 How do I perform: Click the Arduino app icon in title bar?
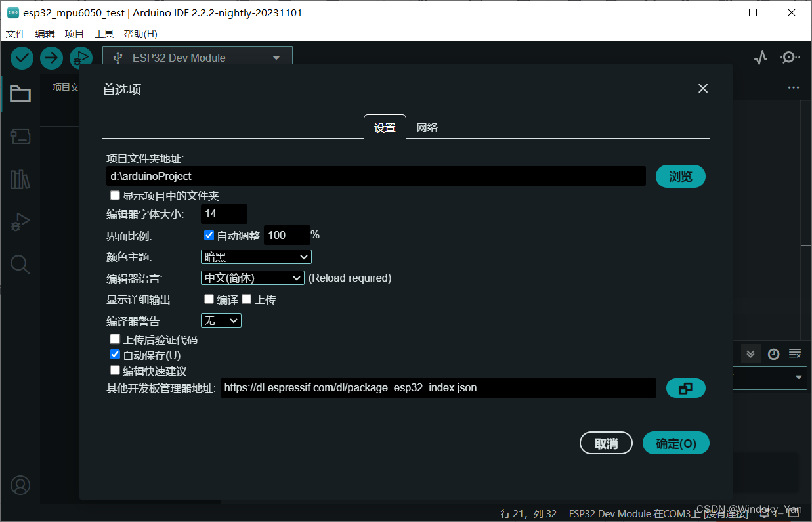click(x=13, y=12)
